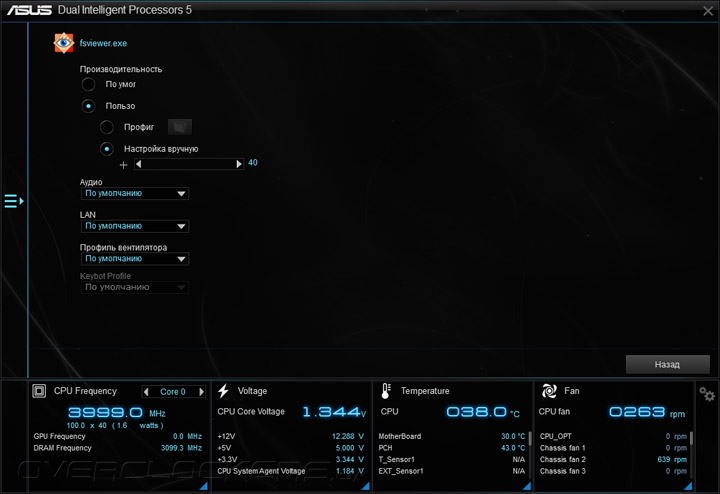Image resolution: width=720 pixels, height=494 pixels.
Task: Click the CPU Frequency chip icon
Action: pyautogui.click(x=39, y=391)
